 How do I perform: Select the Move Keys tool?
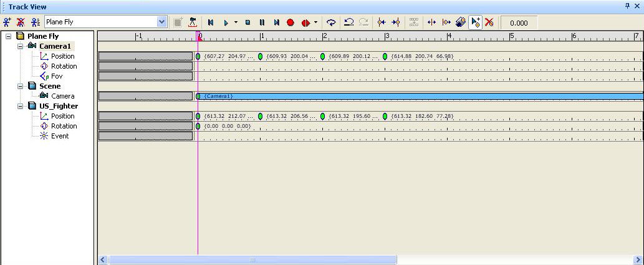tap(431, 22)
